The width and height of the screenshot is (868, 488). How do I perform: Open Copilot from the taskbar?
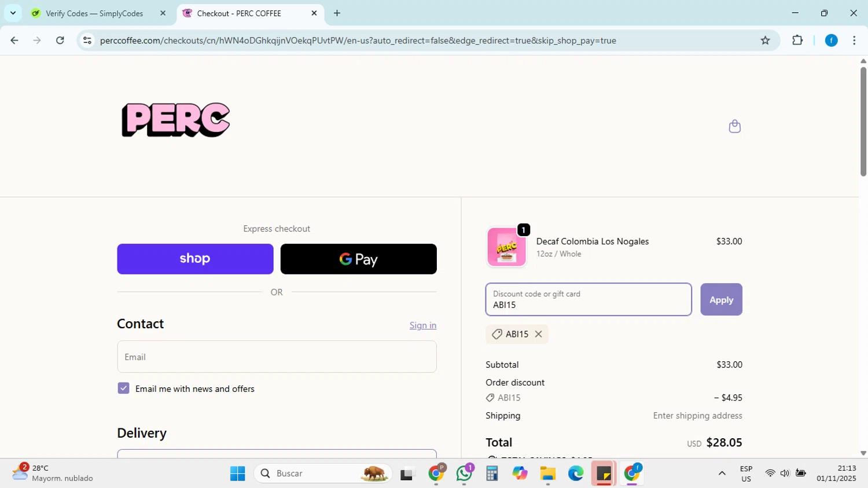(520, 474)
